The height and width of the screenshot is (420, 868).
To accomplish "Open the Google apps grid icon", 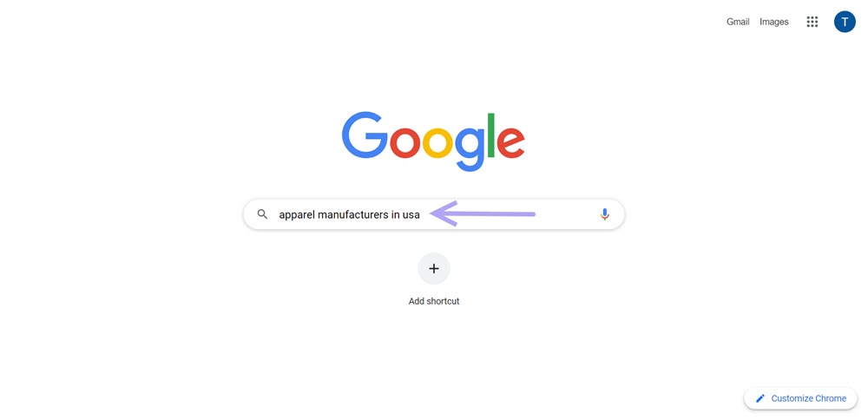I will coord(812,22).
